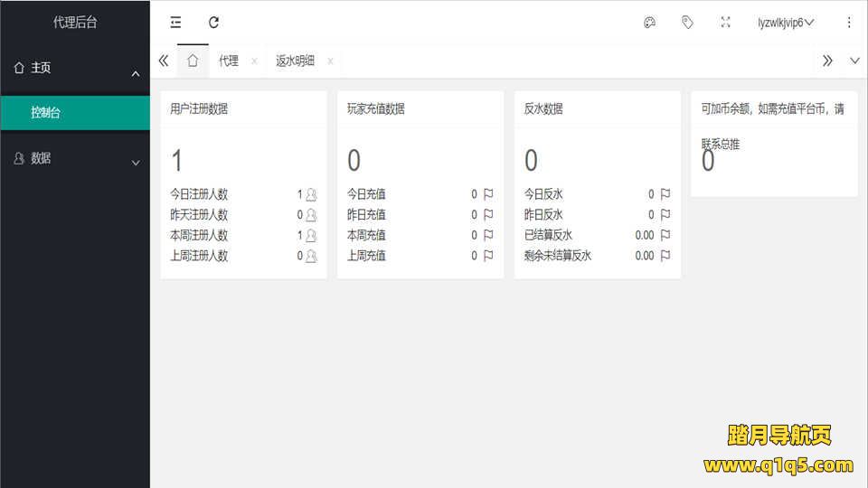Open the tab operations dropdown arrow
The image size is (868, 488).
(854, 61)
